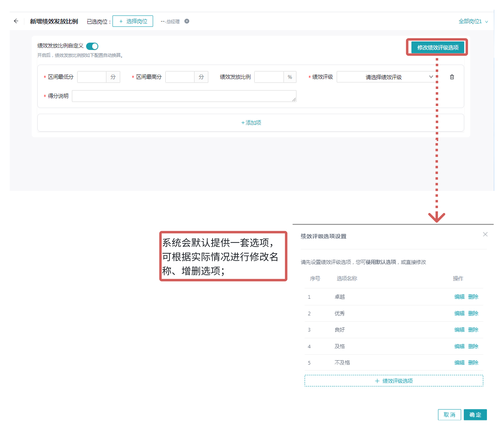The height and width of the screenshot is (437, 504).
Task: Edit the 卓越 rating option
Action: [459, 296]
